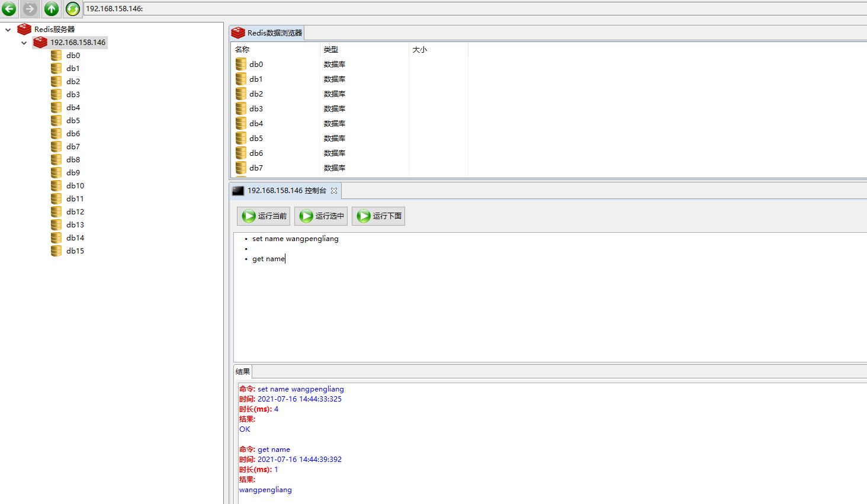The height and width of the screenshot is (504, 867).
Task: Select db8 icon in the left tree
Action: [56, 160]
